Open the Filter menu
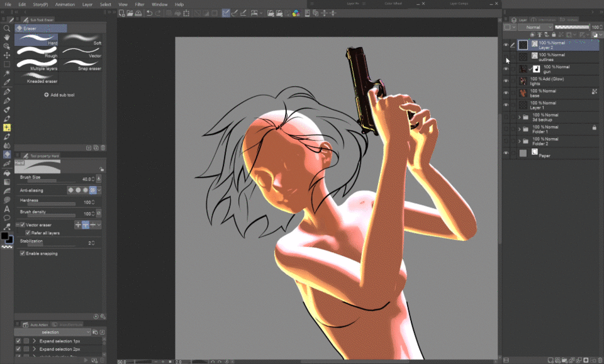 click(x=140, y=4)
